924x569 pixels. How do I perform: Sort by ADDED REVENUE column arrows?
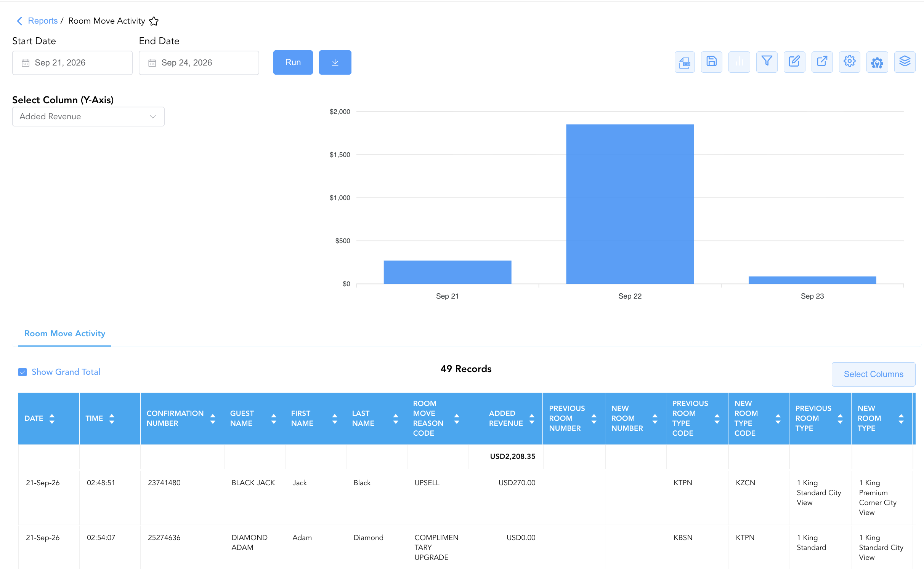click(x=532, y=419)
